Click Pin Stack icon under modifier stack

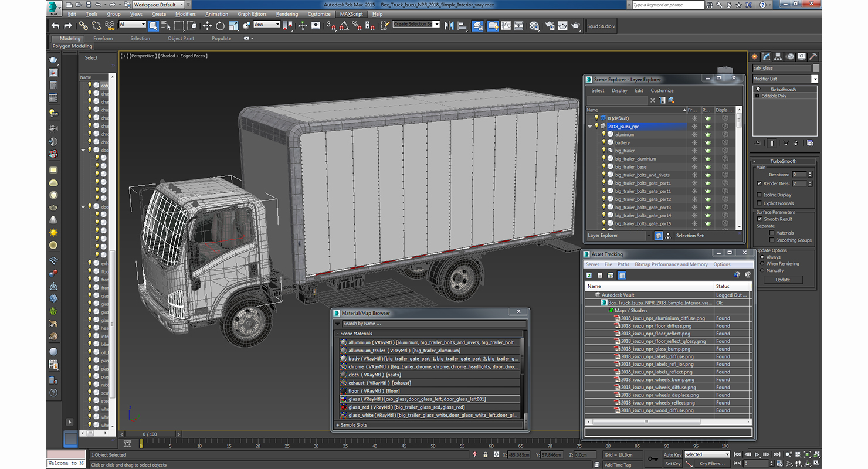coord(758,142)
